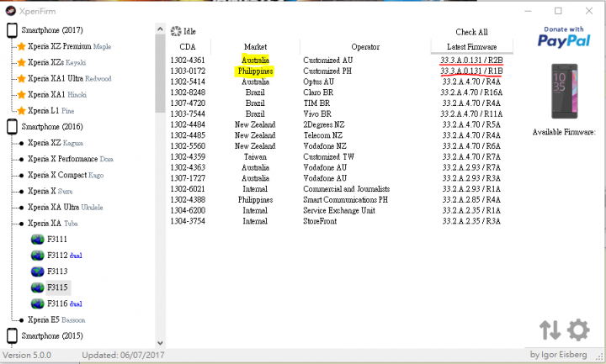Select the Telecom NZ operator row
Screen dimensions: 606x364
pyautogui.click(x=342, y=135)
